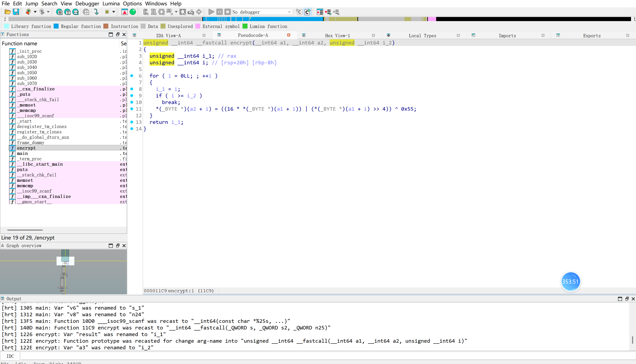Viewport: 636px width, 364px height.
Task: Pause the process using the pause icon
Action: point(220,12)
